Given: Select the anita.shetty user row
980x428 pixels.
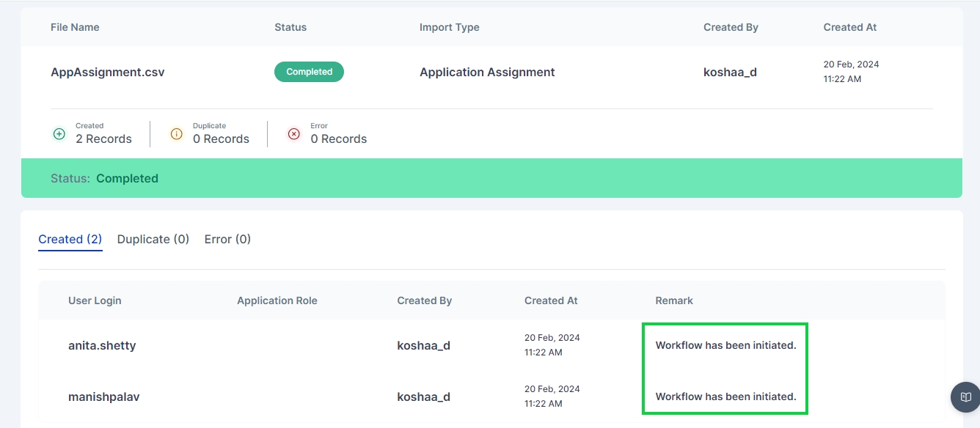Looking at the screenshot, I should coord(102,345).
